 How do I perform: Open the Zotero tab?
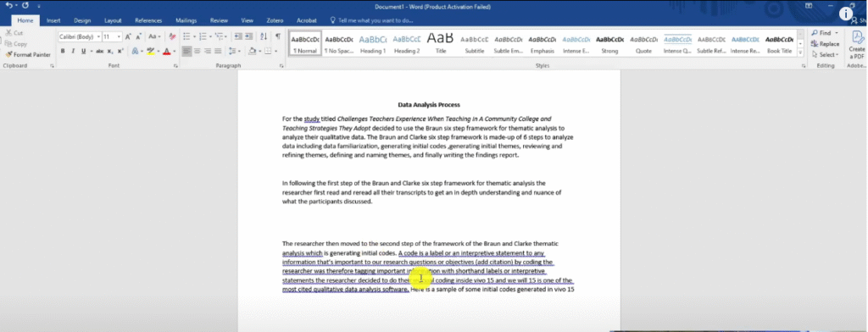[275, 20]
